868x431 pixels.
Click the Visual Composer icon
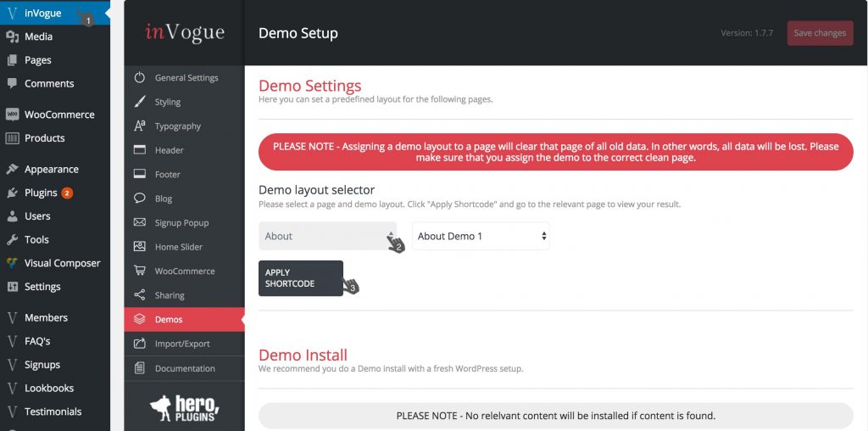pos(12,263)
